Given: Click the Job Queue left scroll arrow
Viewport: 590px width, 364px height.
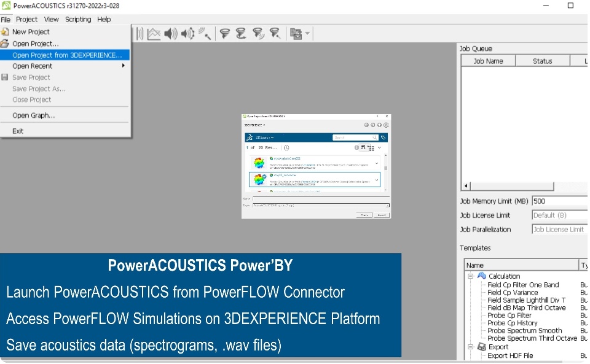Looking at the screenshot, I should coord(466,186).
